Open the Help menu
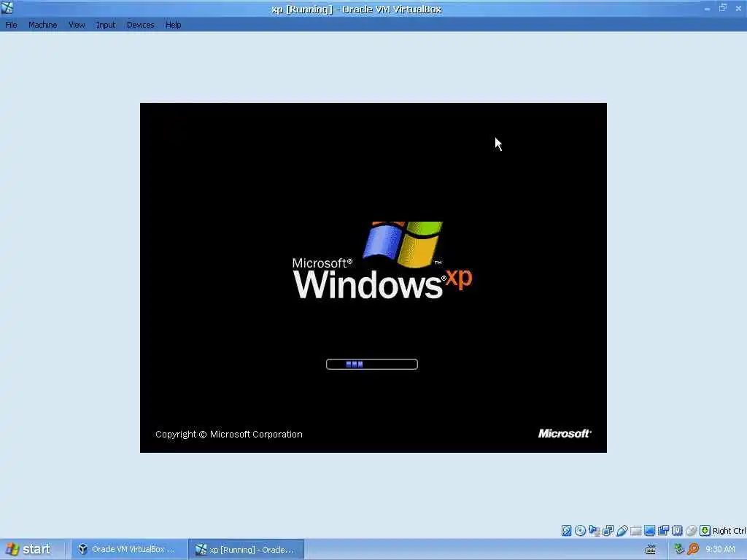The image size is (747, 560). point(173,25)
